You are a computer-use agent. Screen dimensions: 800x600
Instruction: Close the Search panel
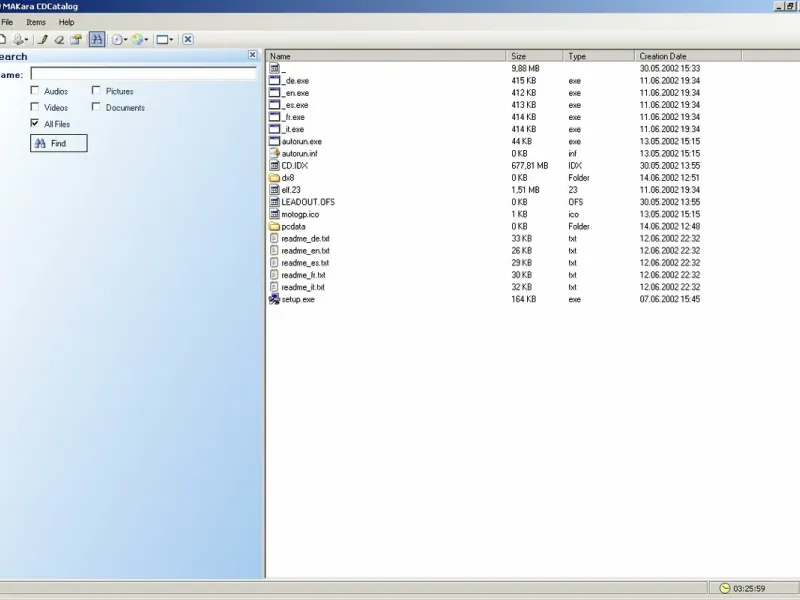point(253,55)
